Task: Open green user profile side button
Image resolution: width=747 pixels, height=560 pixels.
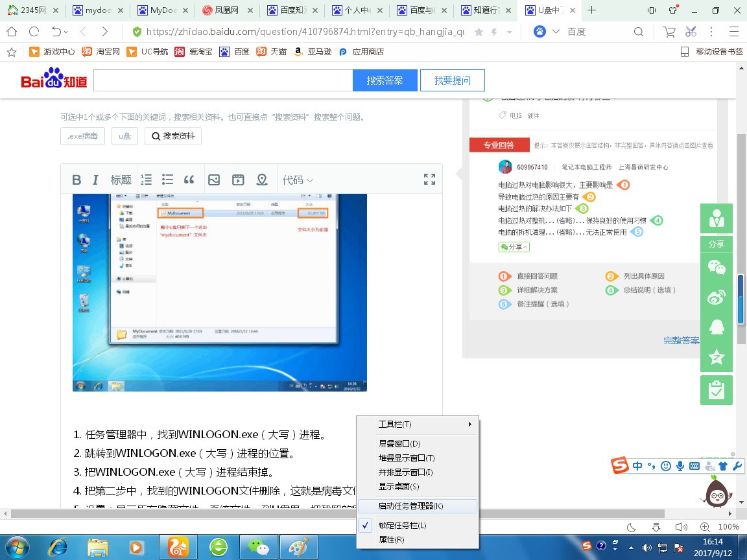Action: (x=716, y=218)
